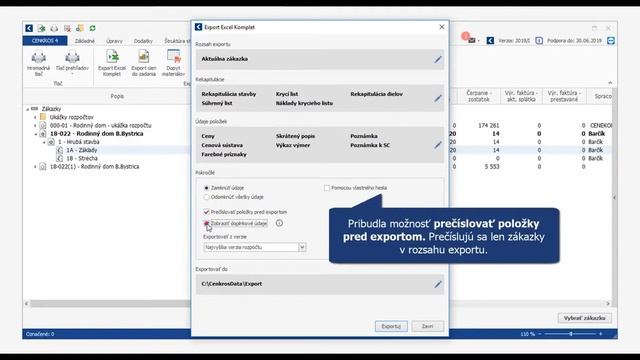Click the Vybrať zákazku button
Screen dimensions: 640x360
(584, 318)
